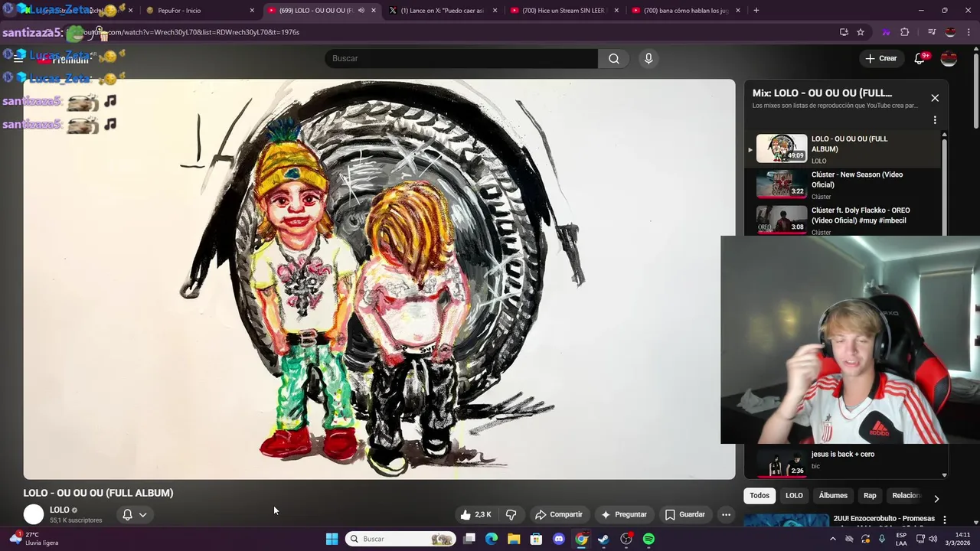Open Steam from taskbar
The width and height of the screenshot is (980, 551).
(x=603, y=539)
